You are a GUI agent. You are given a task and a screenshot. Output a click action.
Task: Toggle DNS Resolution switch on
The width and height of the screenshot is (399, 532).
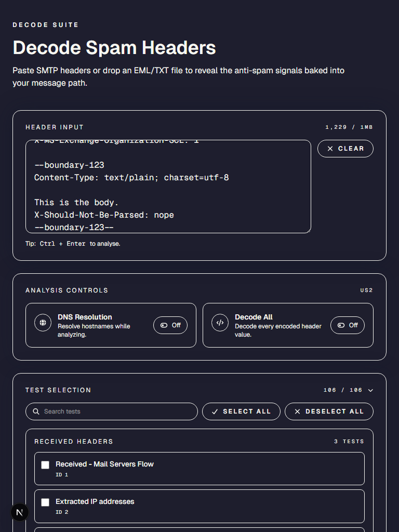170,325
